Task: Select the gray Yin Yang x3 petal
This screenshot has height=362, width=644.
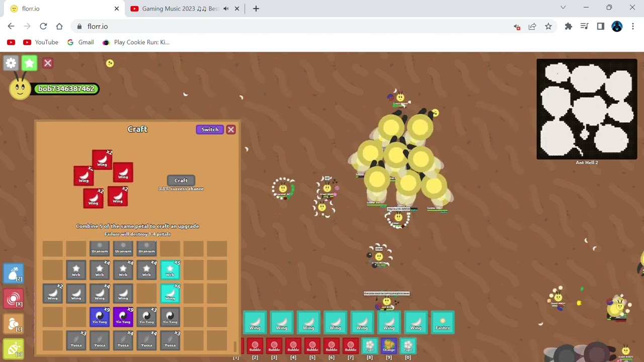Action: tap(146, 317)
